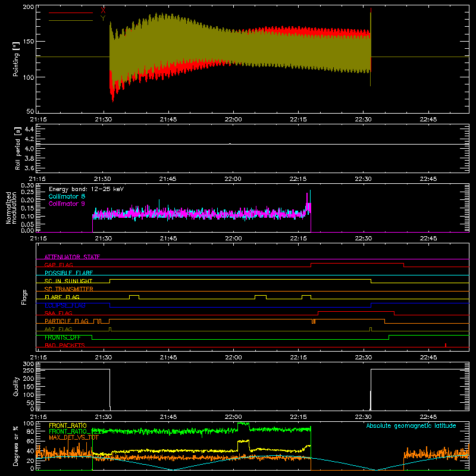The height and width of the screenshot is (476, 476).
Task: Click the raised GAP_FLAG segment
Action: [x=358, y=264]
